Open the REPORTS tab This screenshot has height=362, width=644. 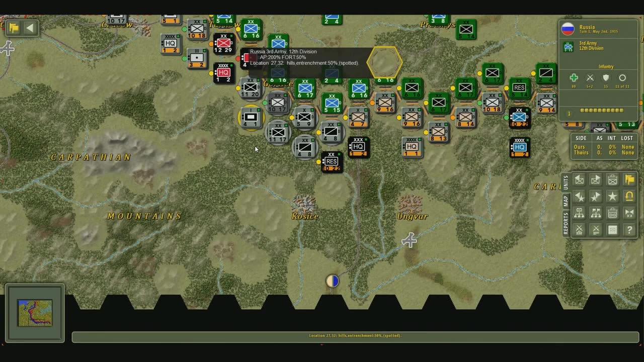click(x=566, y=223)
